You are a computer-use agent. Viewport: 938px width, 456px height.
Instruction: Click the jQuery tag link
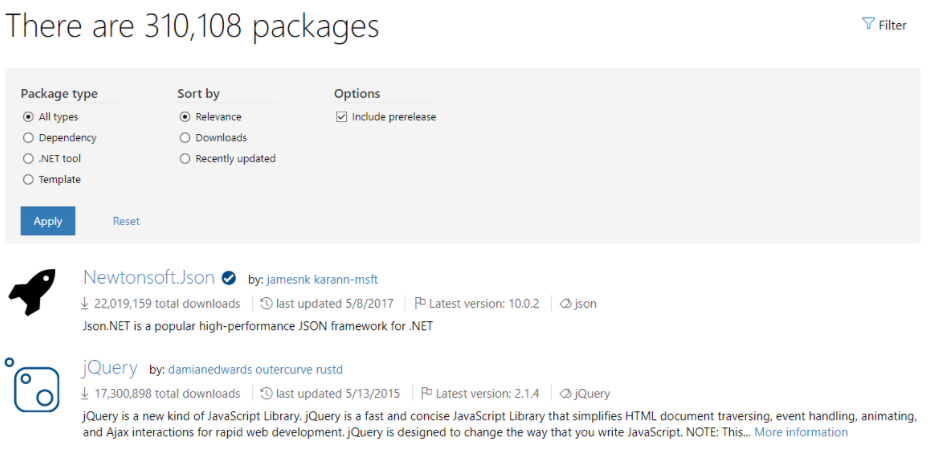tap(592, 394)
